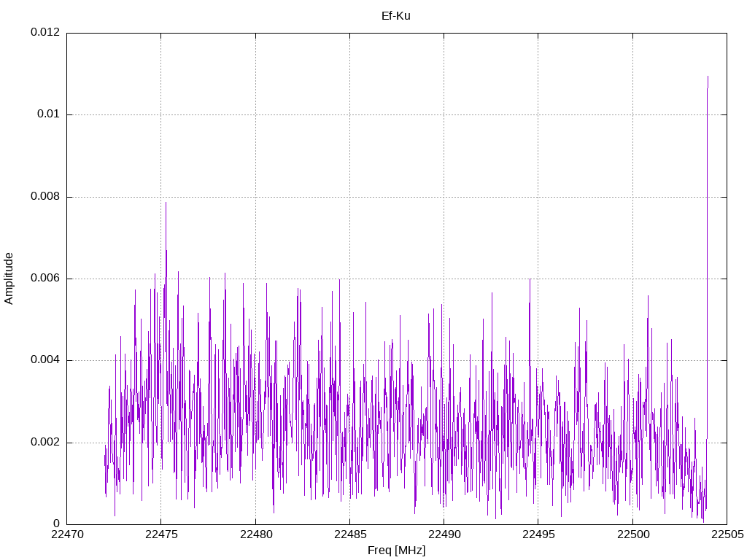
Task: Select the y-axis tick value 0.002
Action: pyautogui.click(x=45, y=443)
